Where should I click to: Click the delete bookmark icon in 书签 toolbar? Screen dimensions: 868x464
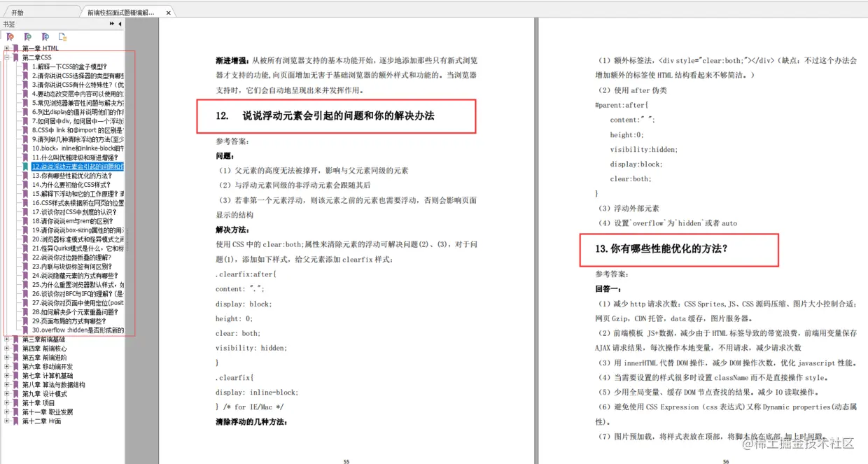(x=10, y=36)
